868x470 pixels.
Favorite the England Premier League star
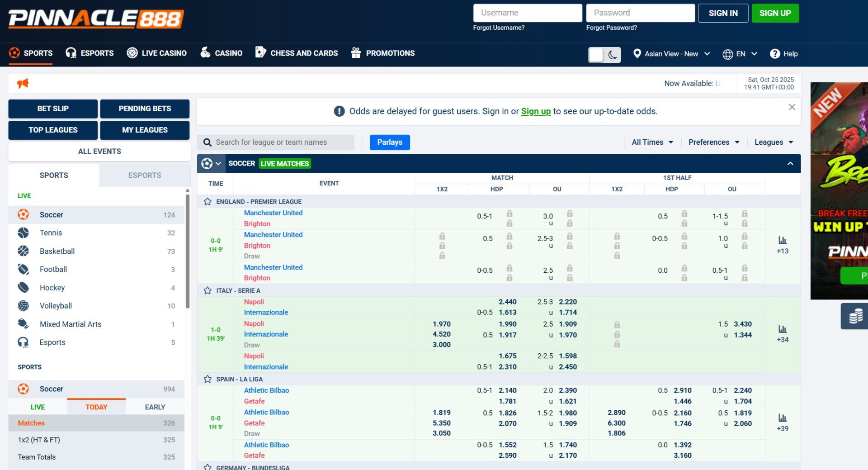[x=208, y=202]
